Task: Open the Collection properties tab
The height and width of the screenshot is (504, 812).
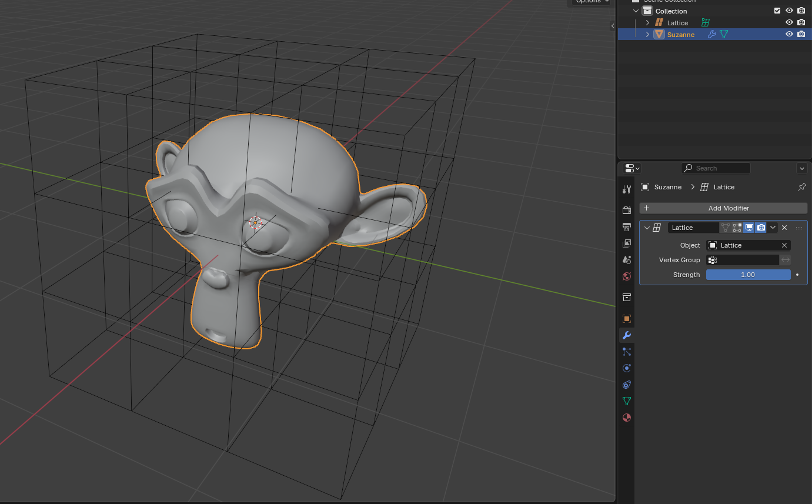Action: (x=627, y=298)
